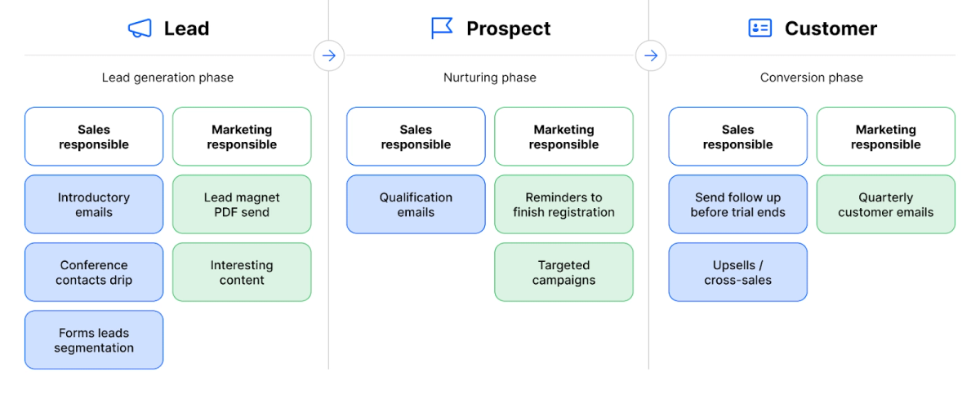Choose the Forms leads segmentation card

pos(94,340)
